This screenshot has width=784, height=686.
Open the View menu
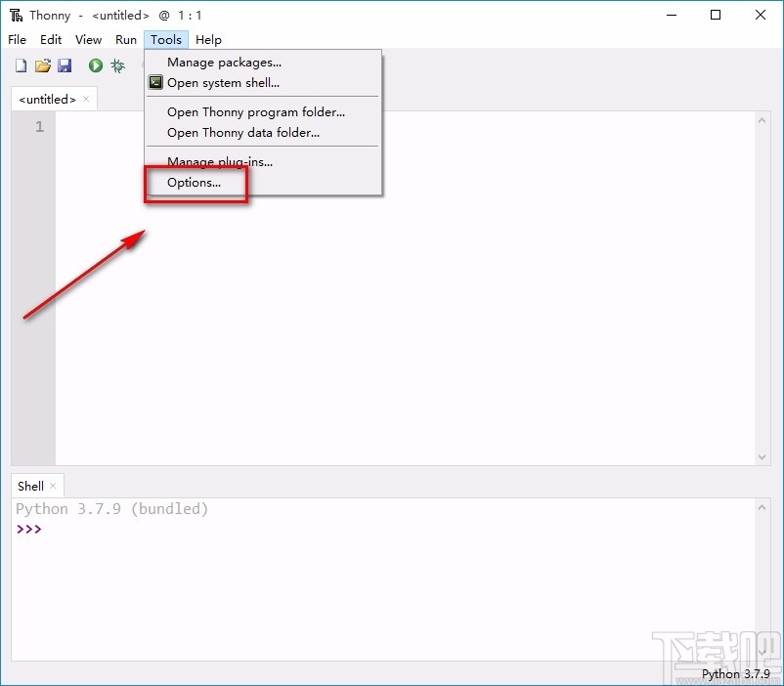[88, 39]
